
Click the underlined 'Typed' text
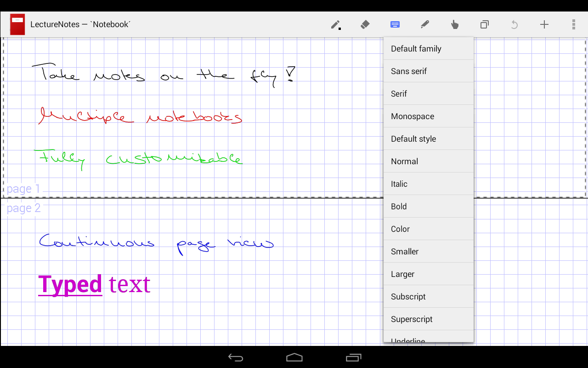(70, 285)
